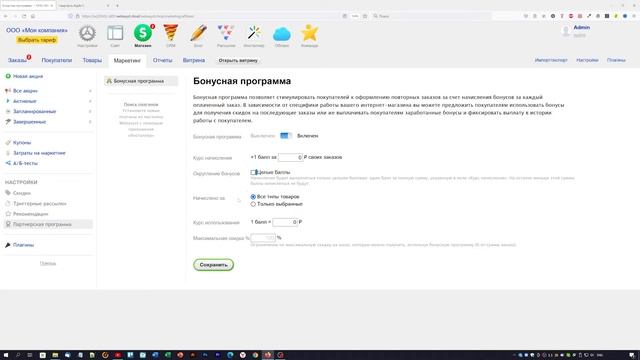The width and height of the screenshot is (640, 360).
Task: Switch to the Витрина tab
Action: pos(194,60)
